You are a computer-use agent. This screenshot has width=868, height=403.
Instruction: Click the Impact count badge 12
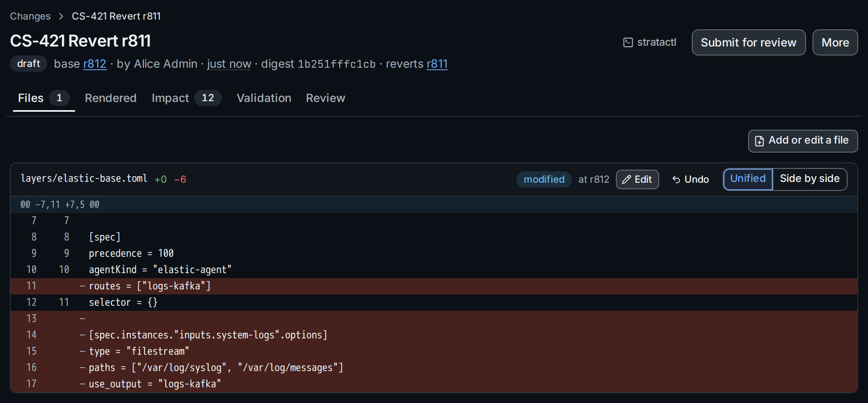tap(208, 98)
